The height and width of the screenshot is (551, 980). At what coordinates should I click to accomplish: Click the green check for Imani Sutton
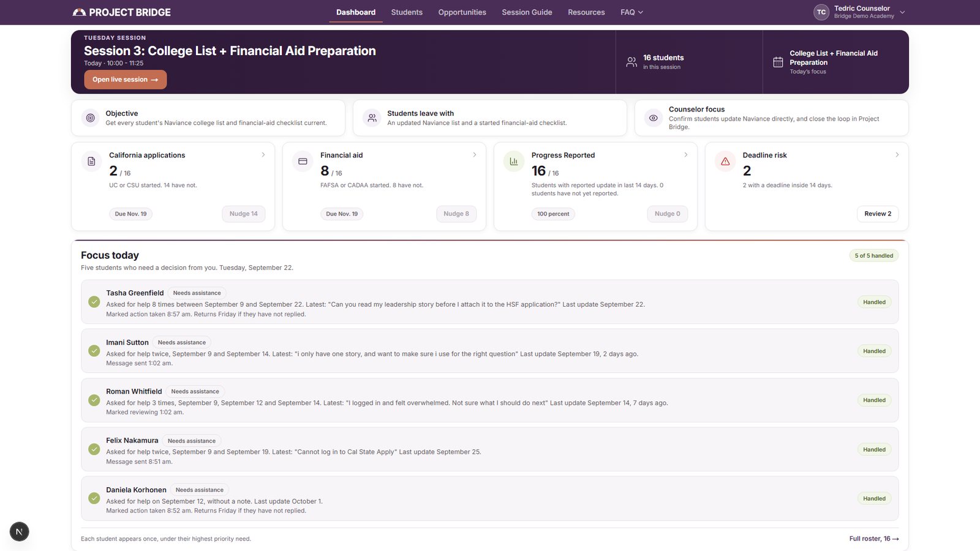click(x=94, y=351)
